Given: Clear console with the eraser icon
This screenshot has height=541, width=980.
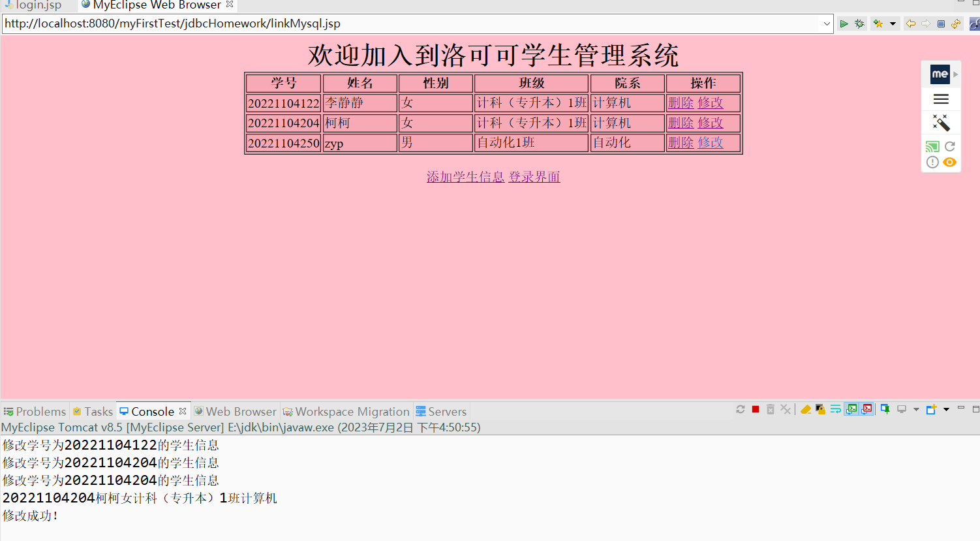Looking at the screenshot, I should point(806,409).
